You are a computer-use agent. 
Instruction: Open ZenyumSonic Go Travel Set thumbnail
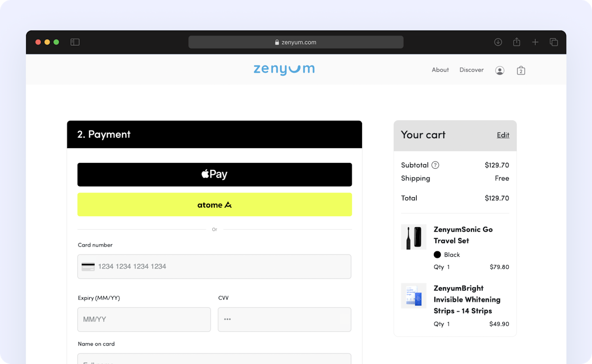[x=414, y=237]
